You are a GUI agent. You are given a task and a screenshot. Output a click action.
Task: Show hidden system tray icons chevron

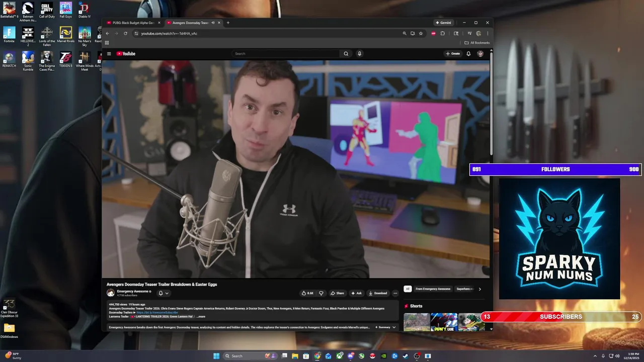[595, 356]
